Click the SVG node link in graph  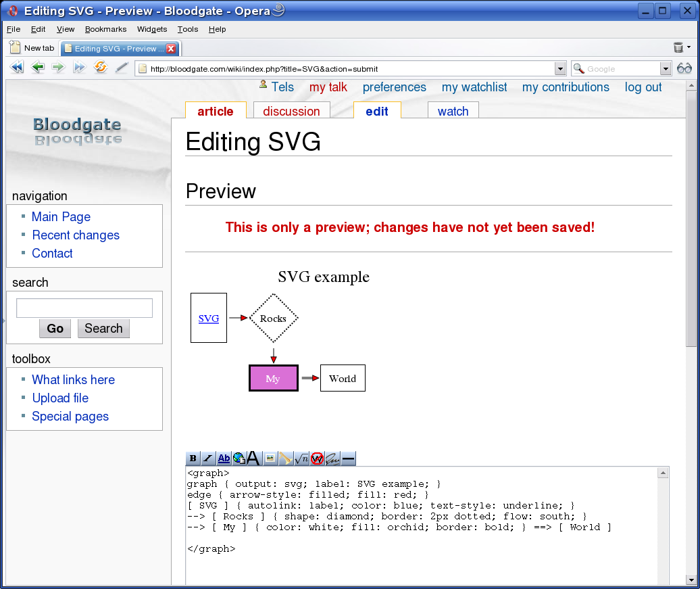click(209, 319)
